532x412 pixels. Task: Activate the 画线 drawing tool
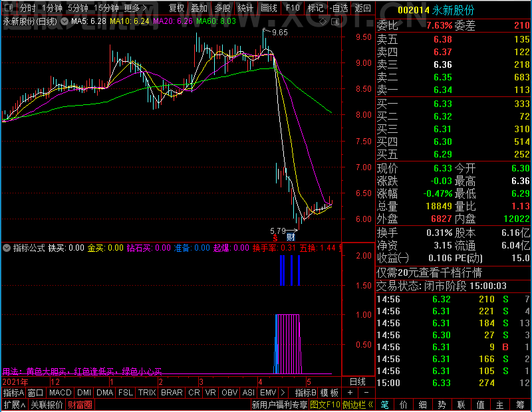269,8
